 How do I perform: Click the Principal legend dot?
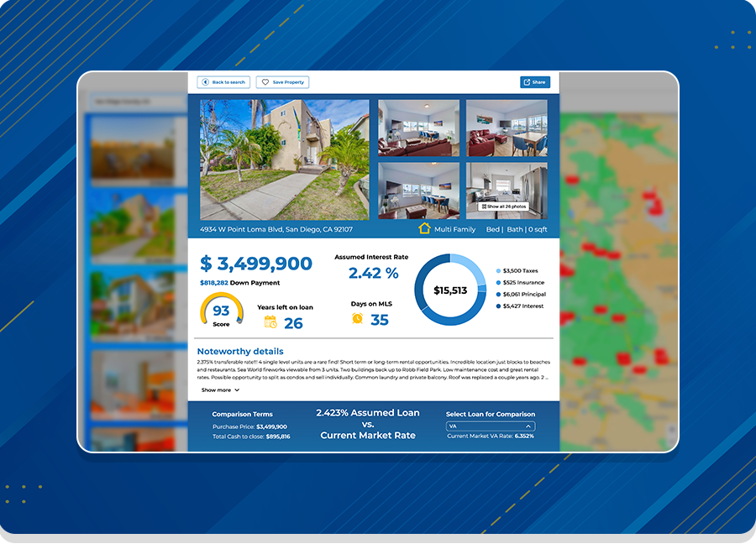tap(498, 295)
